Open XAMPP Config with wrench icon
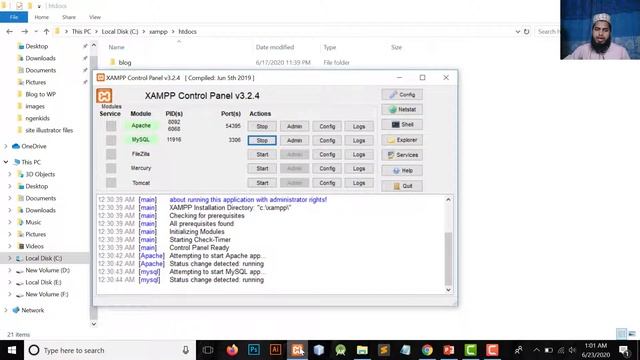 (x=402, y=94)
